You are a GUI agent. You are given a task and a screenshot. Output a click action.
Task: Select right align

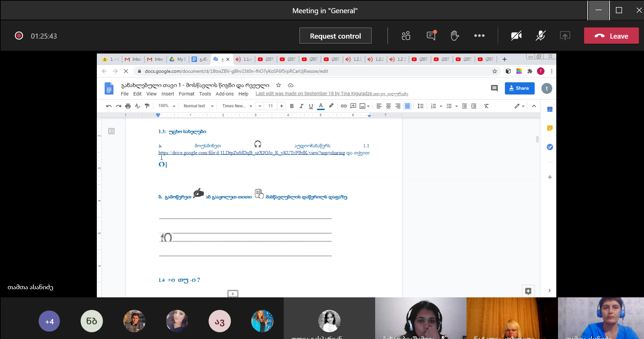[398, 106]
